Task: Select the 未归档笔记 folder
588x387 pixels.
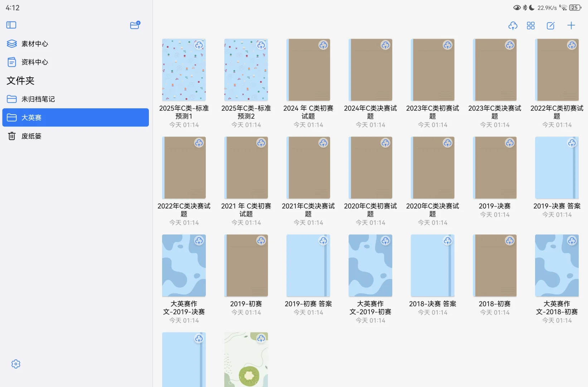Action: pos(38,99)
